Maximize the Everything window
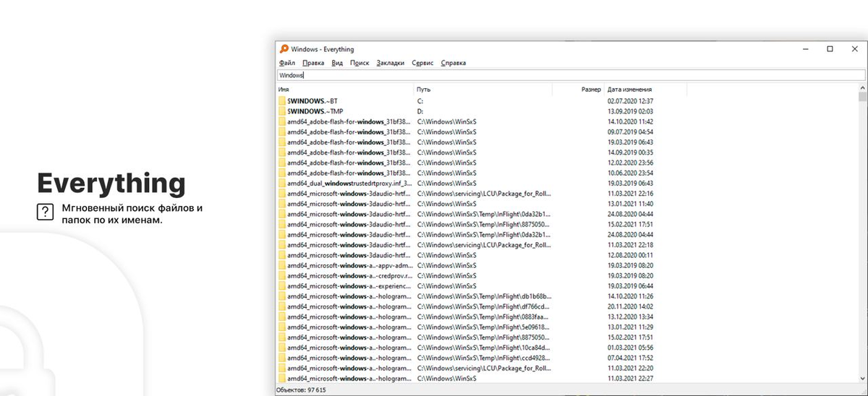Screen dimensions: 868x396 pyautogui.click(x=830, y=49)
